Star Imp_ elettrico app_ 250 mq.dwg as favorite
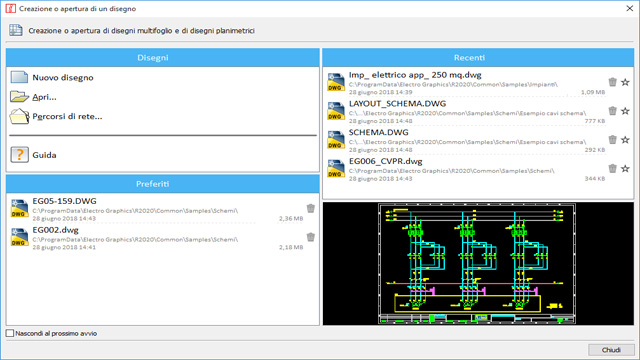The image size is (640, 360). [x=625, y=82]
